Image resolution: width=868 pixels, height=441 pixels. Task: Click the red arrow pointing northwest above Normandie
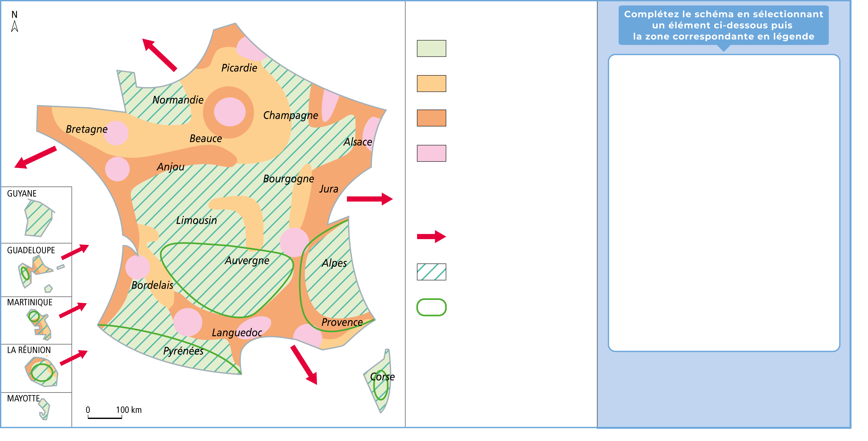click(159, 55)
